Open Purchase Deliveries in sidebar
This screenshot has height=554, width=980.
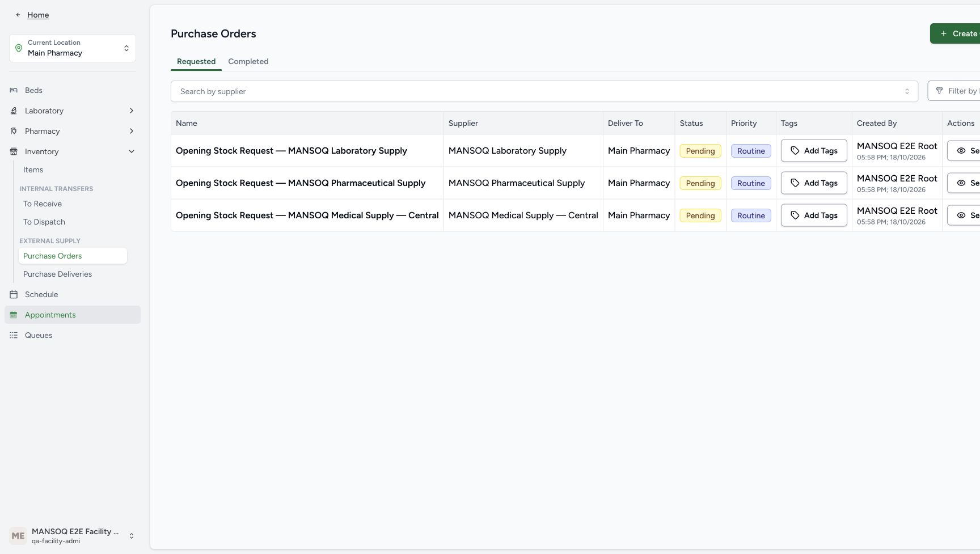click(x=73, y=274)
